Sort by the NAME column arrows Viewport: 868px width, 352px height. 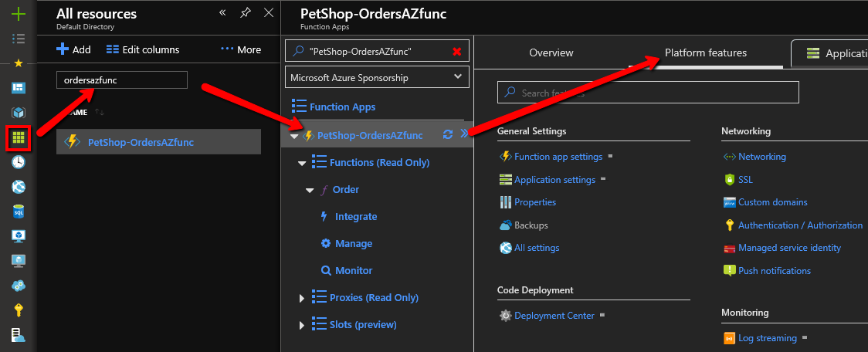point(100,112)
